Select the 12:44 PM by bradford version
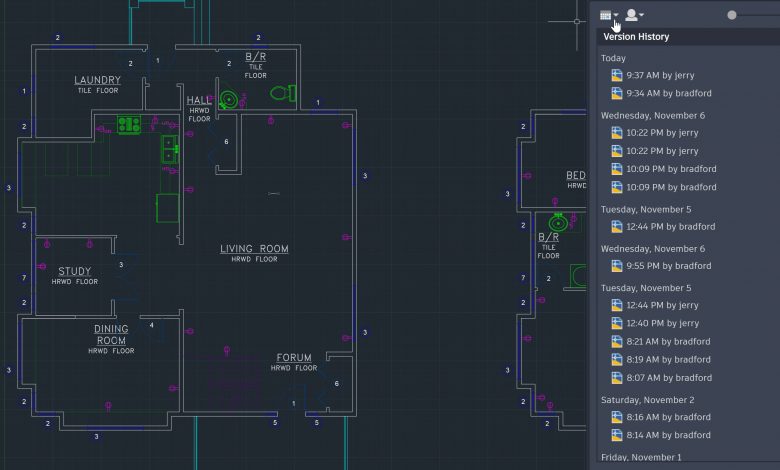Screen dimensions: 780x470 click(x=670, y=227)
